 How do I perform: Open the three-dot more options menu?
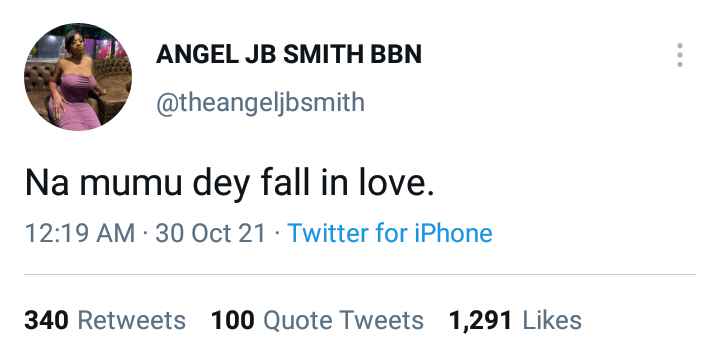point(680,55)
